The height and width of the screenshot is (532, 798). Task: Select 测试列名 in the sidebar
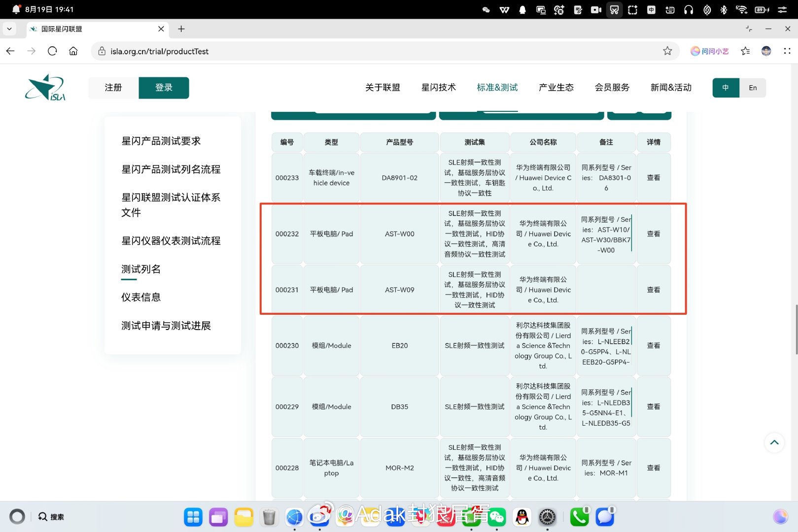pos(141,269)
